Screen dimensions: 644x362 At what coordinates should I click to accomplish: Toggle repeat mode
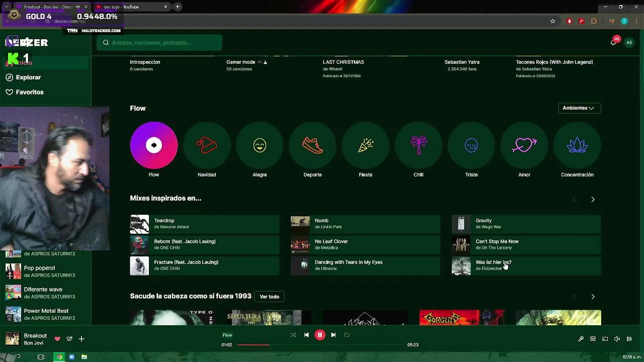coord(347,335)
